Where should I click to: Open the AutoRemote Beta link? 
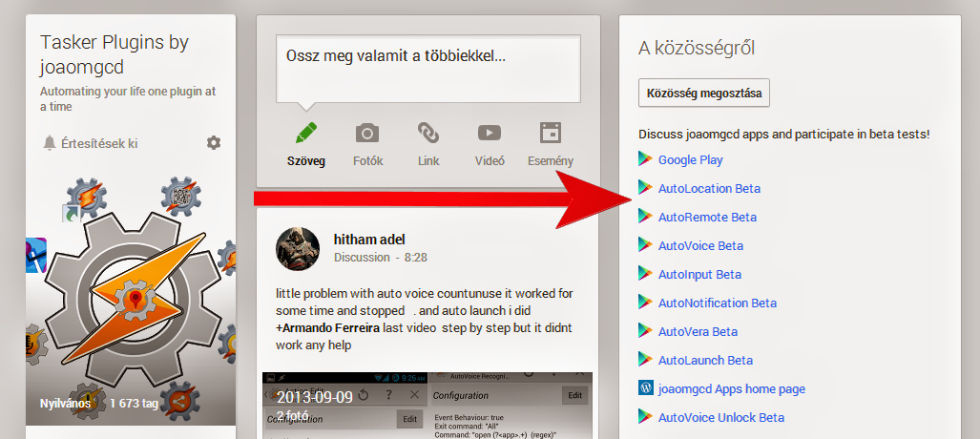pyautogui.click(x=707, y=218)
